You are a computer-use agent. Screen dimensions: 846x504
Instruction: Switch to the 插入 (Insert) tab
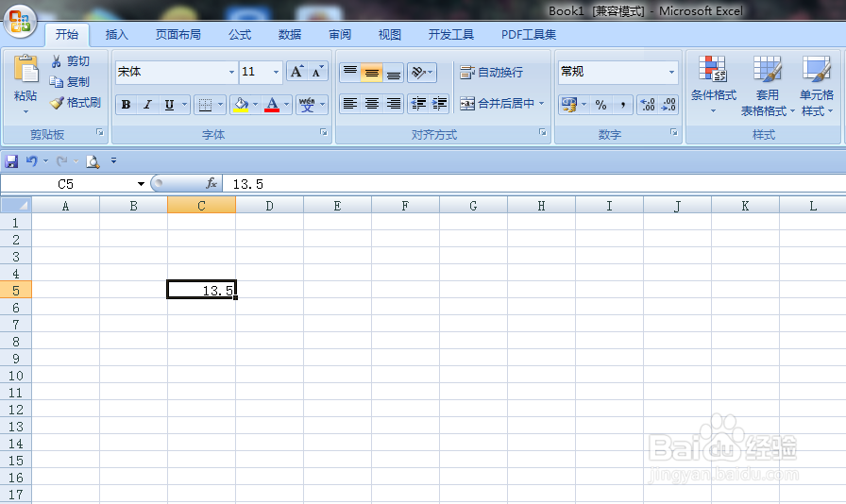pos(116,35)
